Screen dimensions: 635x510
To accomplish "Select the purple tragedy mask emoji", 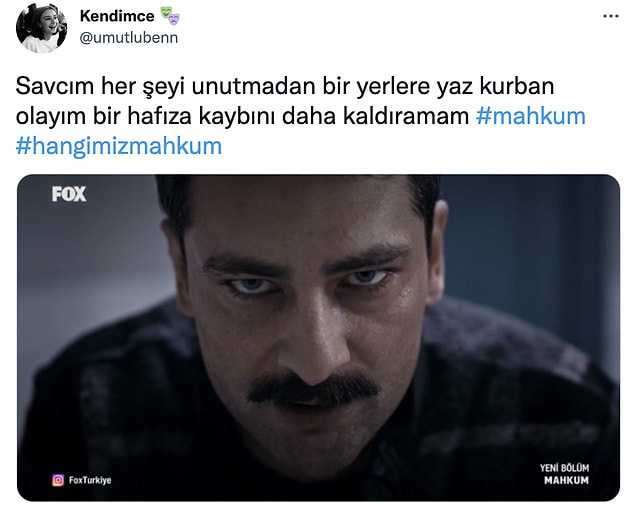I will point(174,19).
